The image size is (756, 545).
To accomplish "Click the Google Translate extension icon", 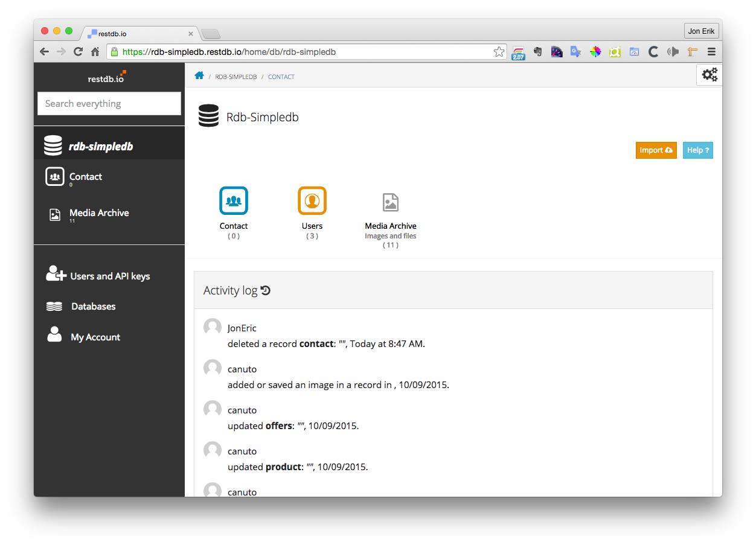I will pos(576,52).
